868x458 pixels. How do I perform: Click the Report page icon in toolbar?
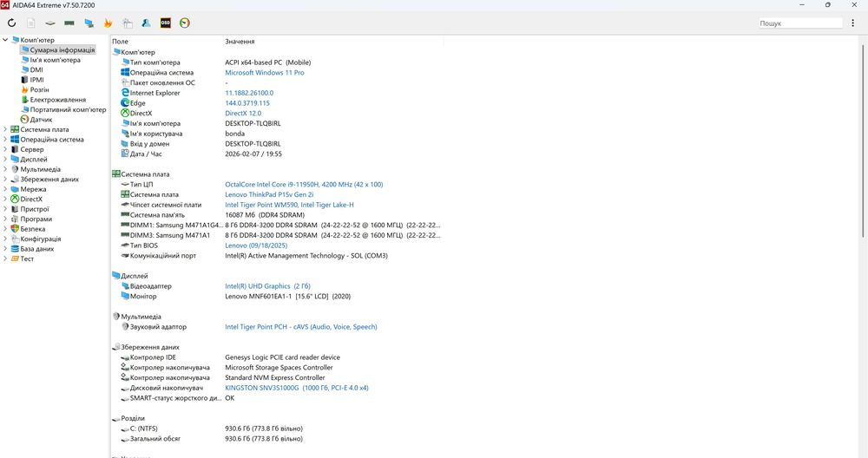[31, 23]
